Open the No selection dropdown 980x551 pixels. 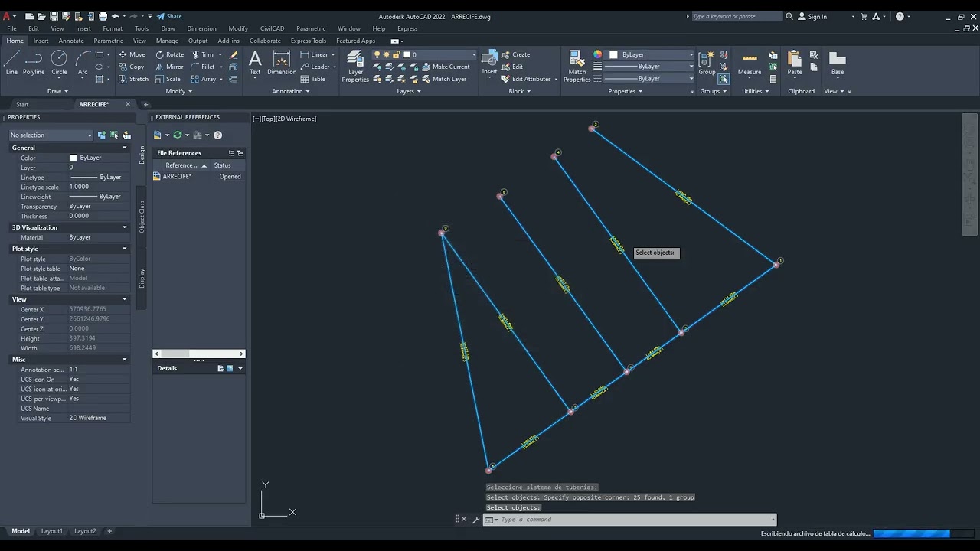(x=51, y=135)
